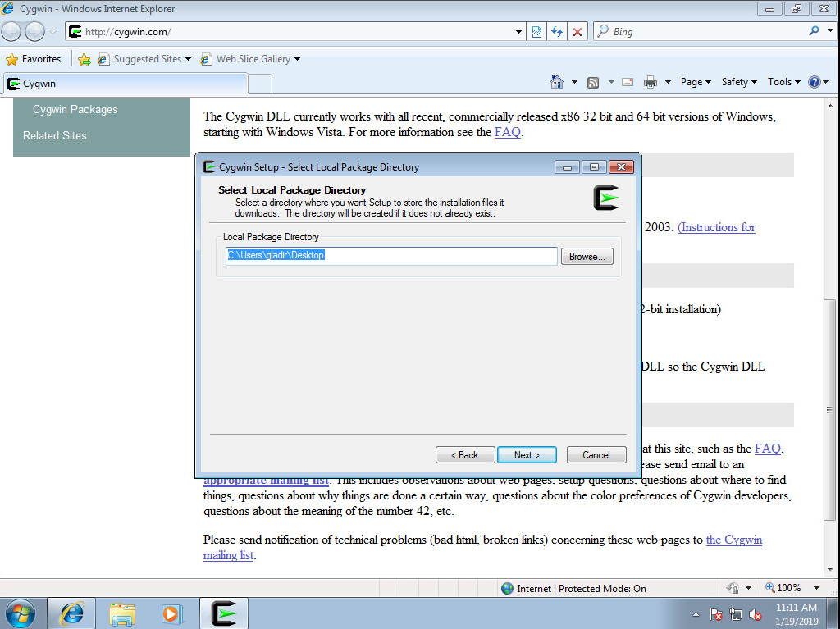Click the scrollbar down arrow
This screenshot has height=629, width=840.
830,569
